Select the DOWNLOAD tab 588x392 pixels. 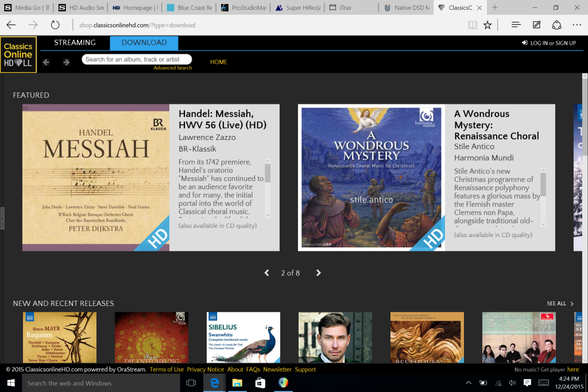tap(144, 42)
